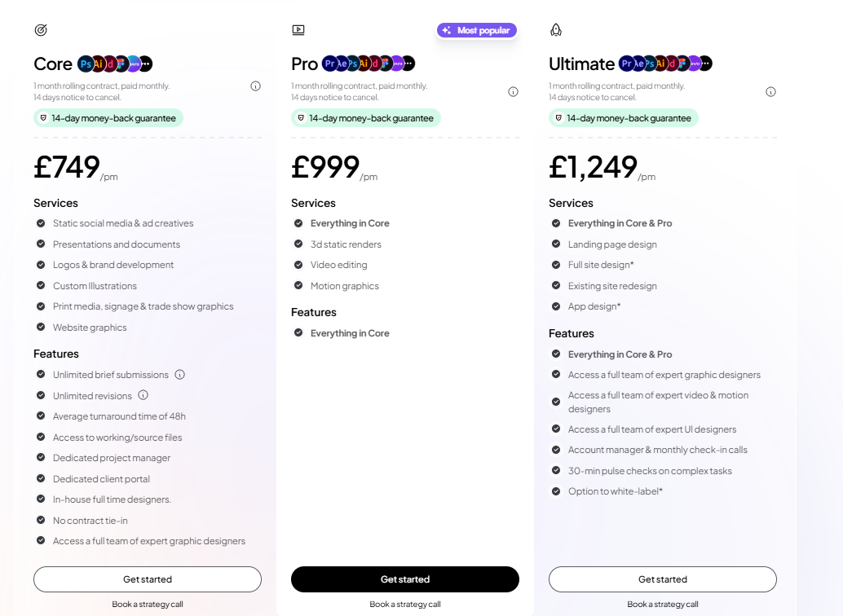Click the more-apps ellipsis icon beside Ultimate

(x=705, y=64)
